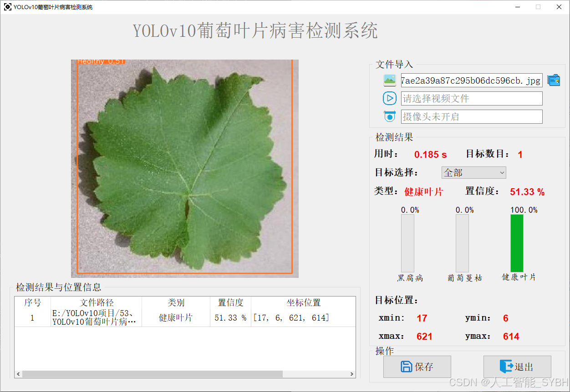Click the 类别 column header
This screenshot has width=570, height=392.
pos(176,303)
